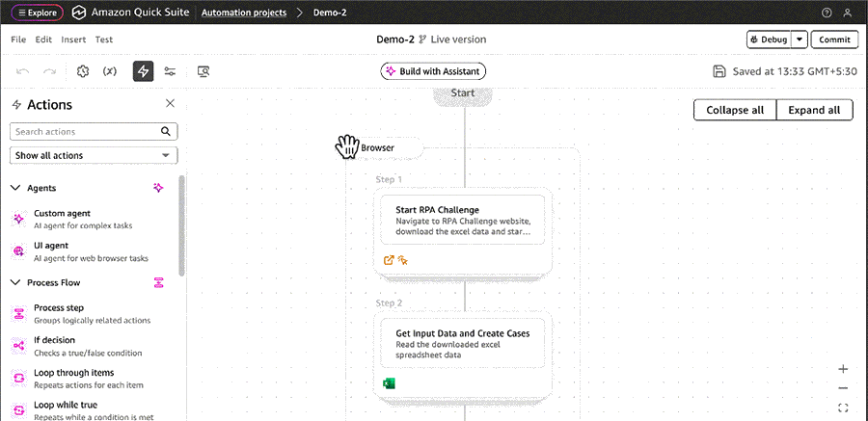Click the Actions panel scrollbar

(x=181, y=225)
